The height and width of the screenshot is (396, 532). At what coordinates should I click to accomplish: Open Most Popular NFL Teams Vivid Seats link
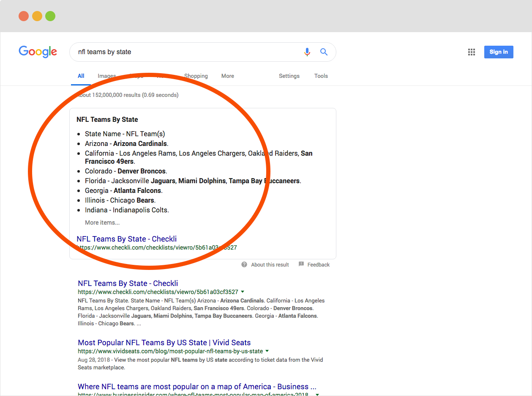[164, 343]
